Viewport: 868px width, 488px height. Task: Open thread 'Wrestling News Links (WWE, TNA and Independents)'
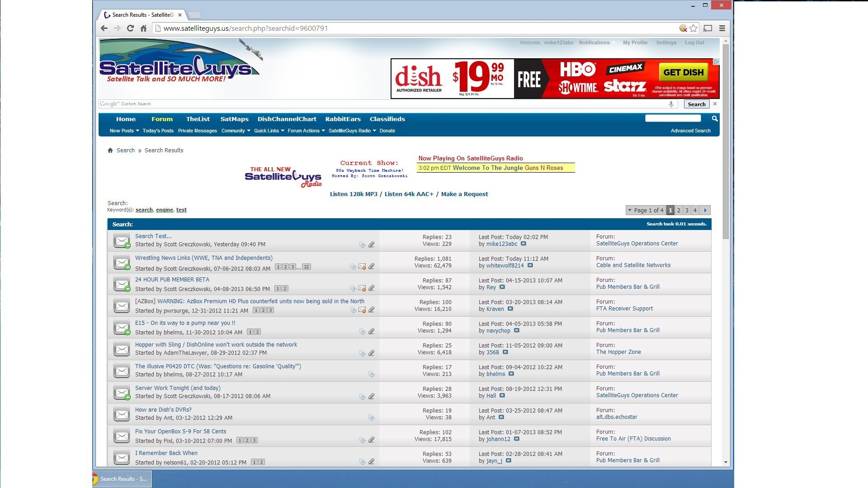tap(203, 258)
